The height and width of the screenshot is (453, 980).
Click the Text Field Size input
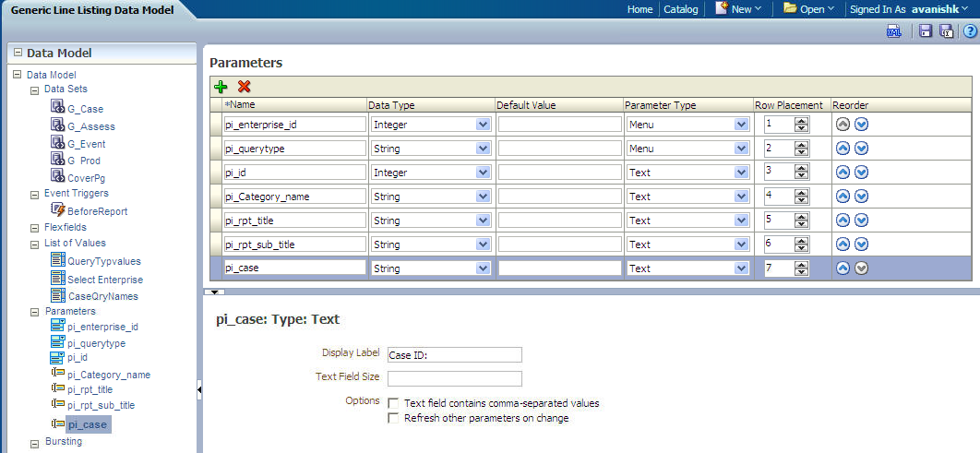(x=454, y=378)
